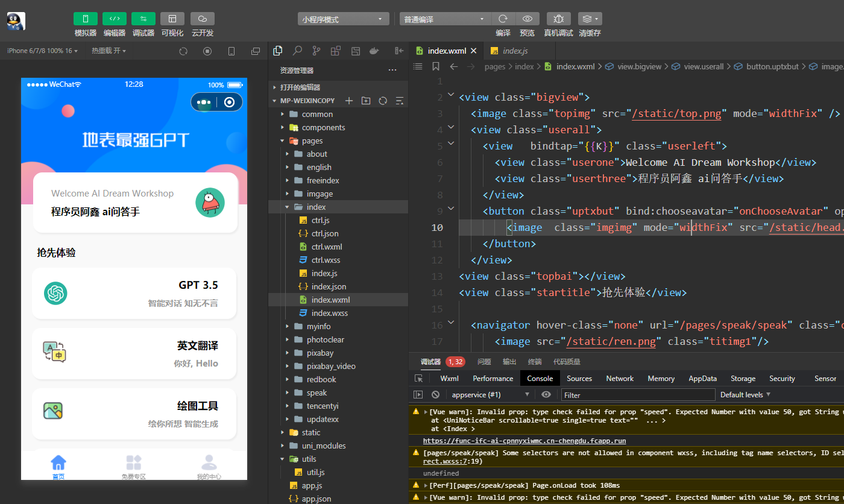844x504 pixels.
Task: Fold code at line 2
Action: pyautogui.click(x=451, y=95)
